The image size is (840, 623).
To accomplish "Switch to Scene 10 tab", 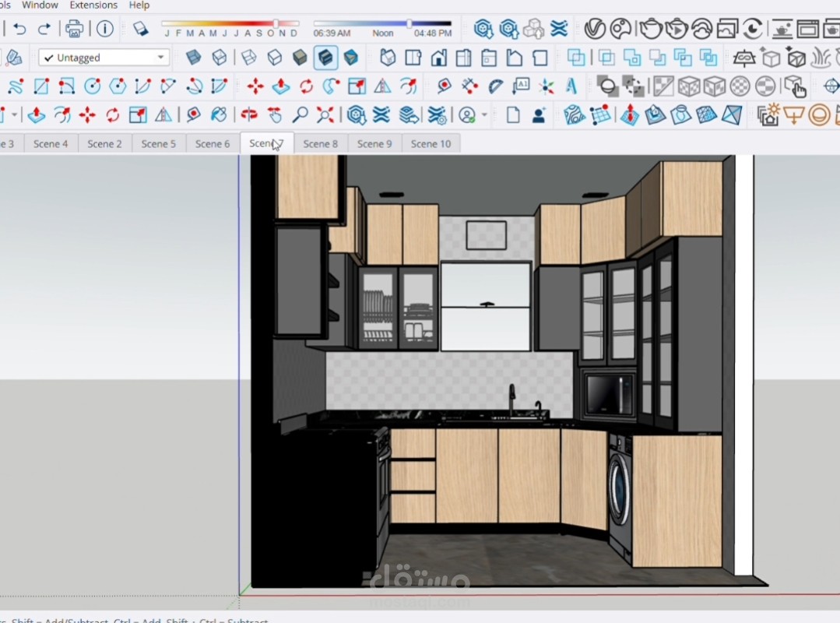I will (431, 143).
